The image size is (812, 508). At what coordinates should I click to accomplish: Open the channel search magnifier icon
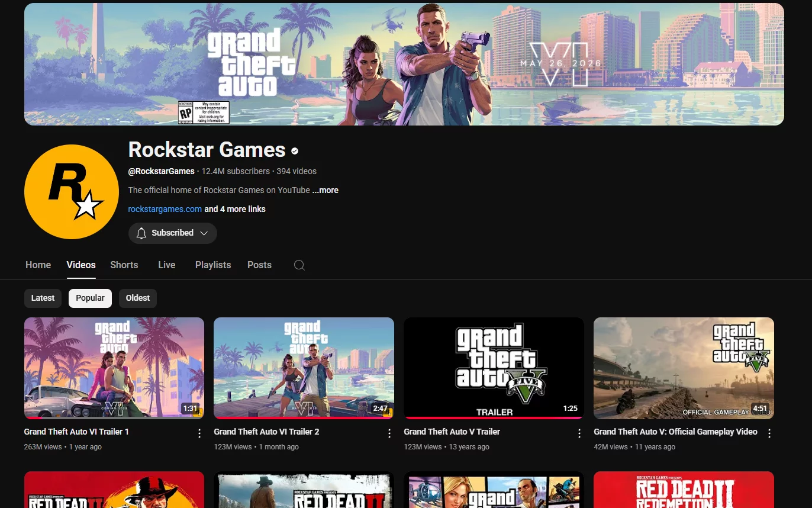pyautogui.click(x=299, y=265)
